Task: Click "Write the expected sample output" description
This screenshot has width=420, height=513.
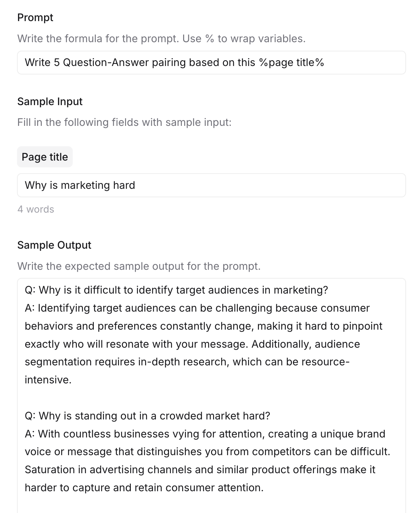Action: [x=139, y=266]
